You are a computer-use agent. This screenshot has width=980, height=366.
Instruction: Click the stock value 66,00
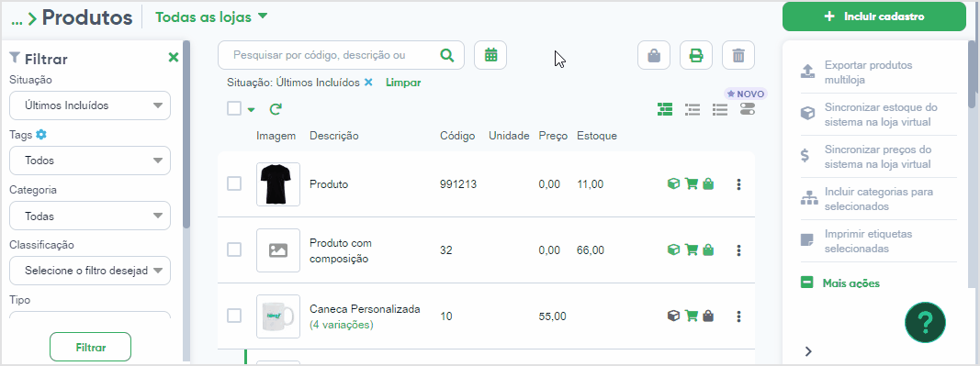[x=591, y=250]
